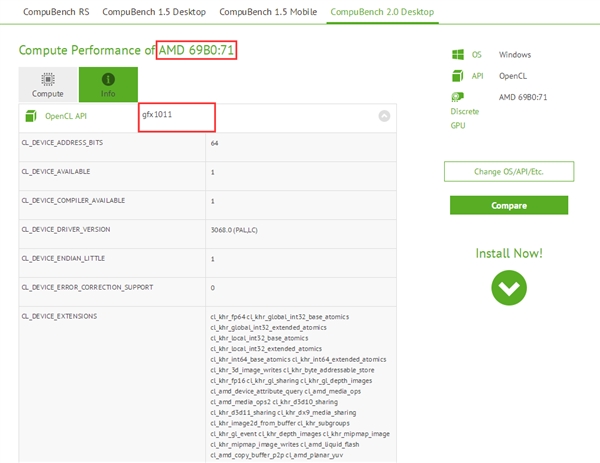Click the Info tab's circular i icon
The image size is (600, 463).
coord(108,79)
